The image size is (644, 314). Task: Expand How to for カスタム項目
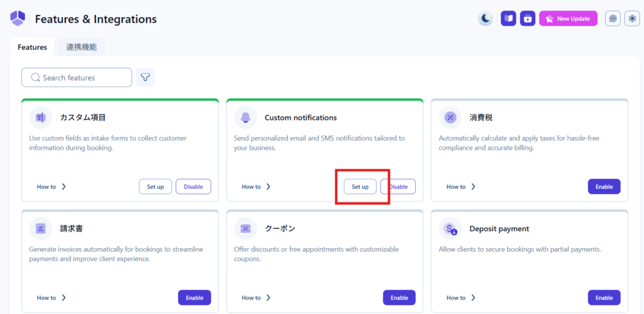[52, 187]
